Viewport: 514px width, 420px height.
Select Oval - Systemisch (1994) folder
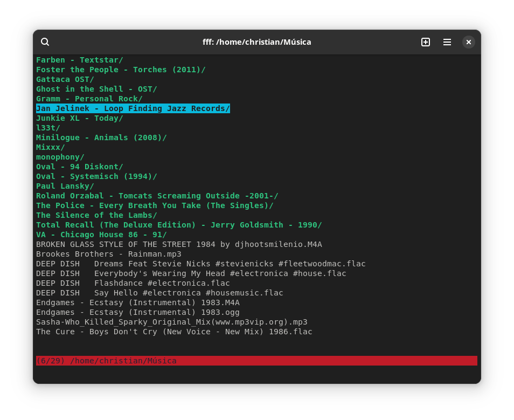point(96,176)
